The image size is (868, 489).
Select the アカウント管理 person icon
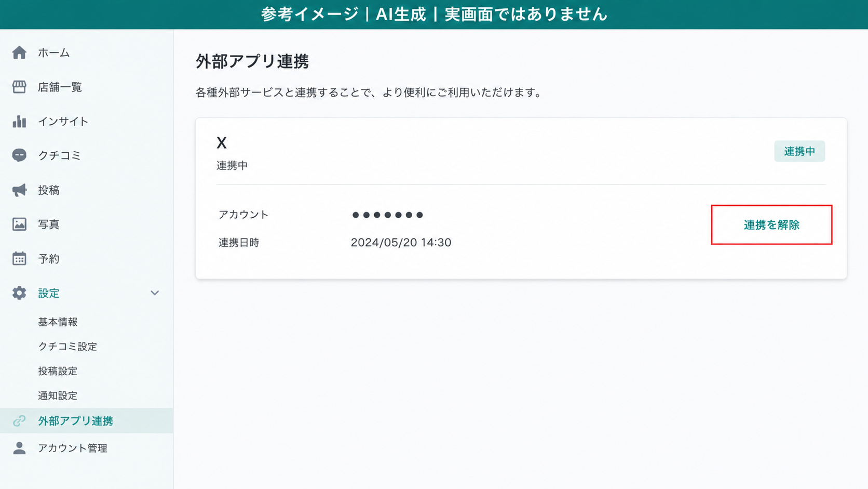coord(19,448)
